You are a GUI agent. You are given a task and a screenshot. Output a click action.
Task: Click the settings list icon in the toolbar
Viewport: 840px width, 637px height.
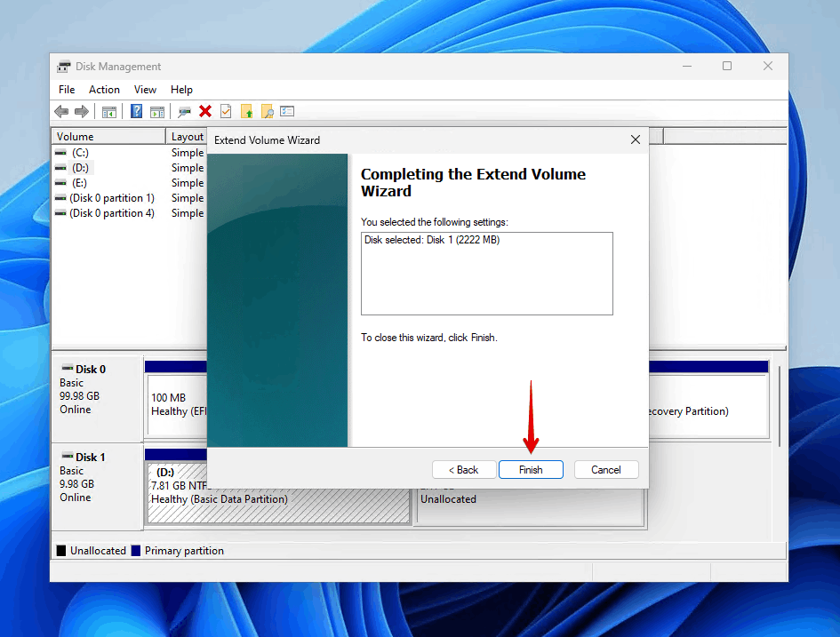[287, 111]
